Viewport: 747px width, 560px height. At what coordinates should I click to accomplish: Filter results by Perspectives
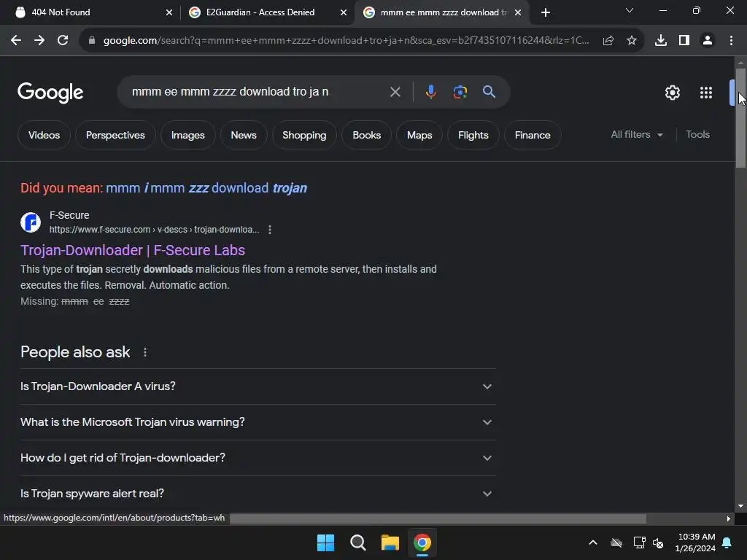(x=115, y=135)
